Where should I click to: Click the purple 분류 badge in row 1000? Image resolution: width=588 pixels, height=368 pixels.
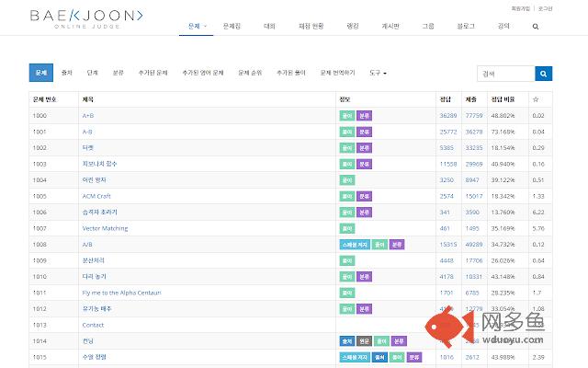[364, 116]
